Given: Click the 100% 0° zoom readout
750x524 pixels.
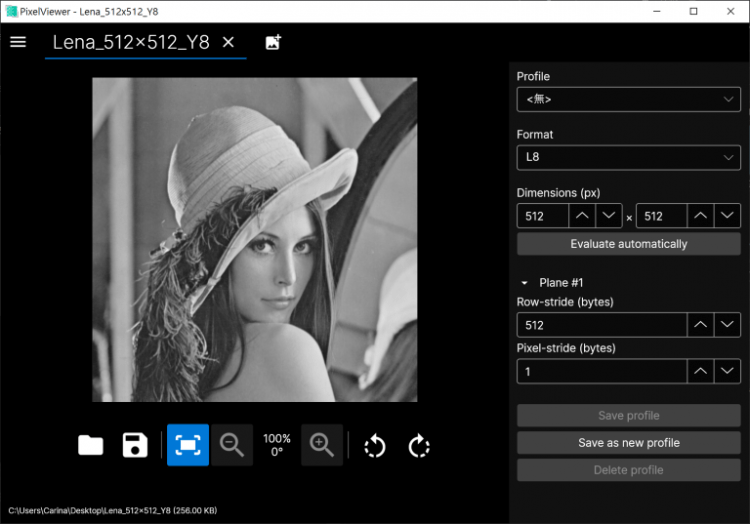Looking at the screenshot, I should pyautogui.click(x=276, y=445).
